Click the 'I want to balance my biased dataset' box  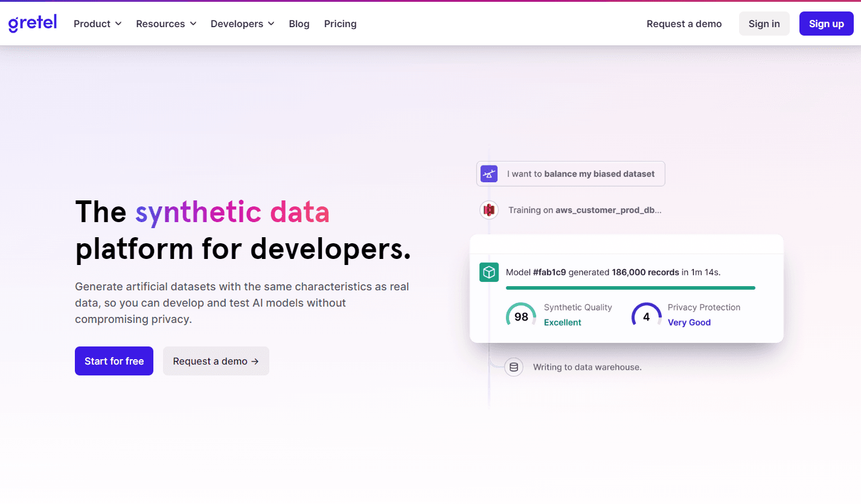tap(571, 174)
